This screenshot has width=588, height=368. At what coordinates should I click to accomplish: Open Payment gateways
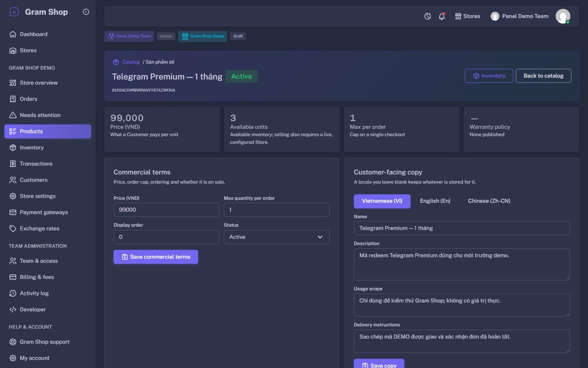click(48, 212)
